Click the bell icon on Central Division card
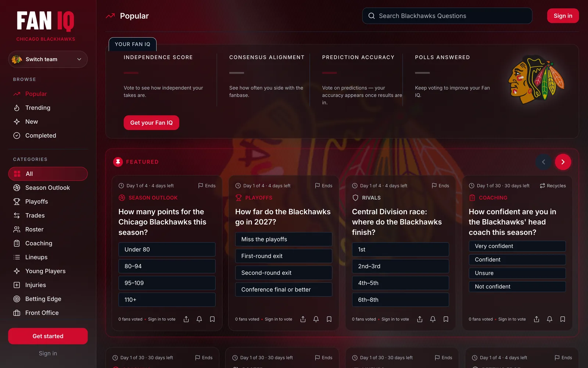 click(433, 319)
